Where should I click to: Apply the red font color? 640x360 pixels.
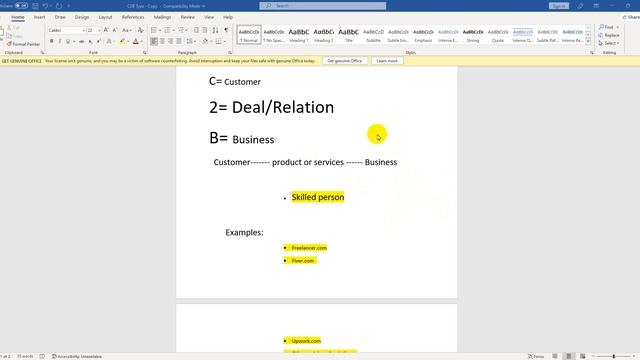(x=136, y=41)
